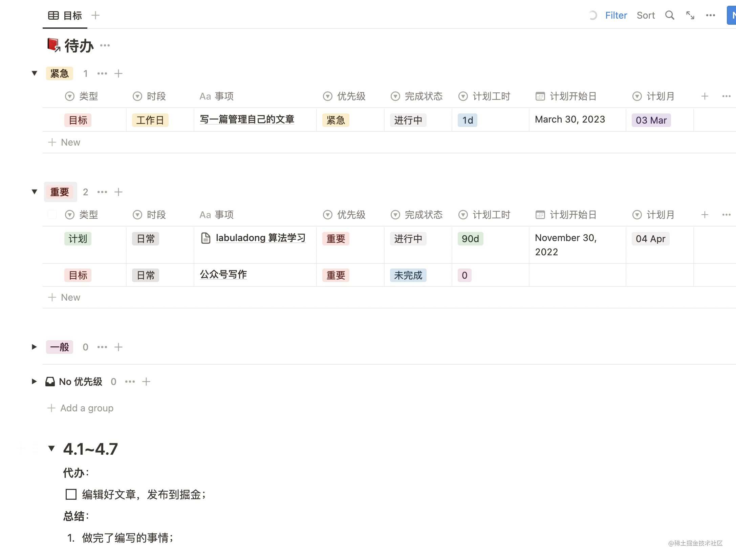
Task: Click the 未完成 status tag
Action: point(408,275)
